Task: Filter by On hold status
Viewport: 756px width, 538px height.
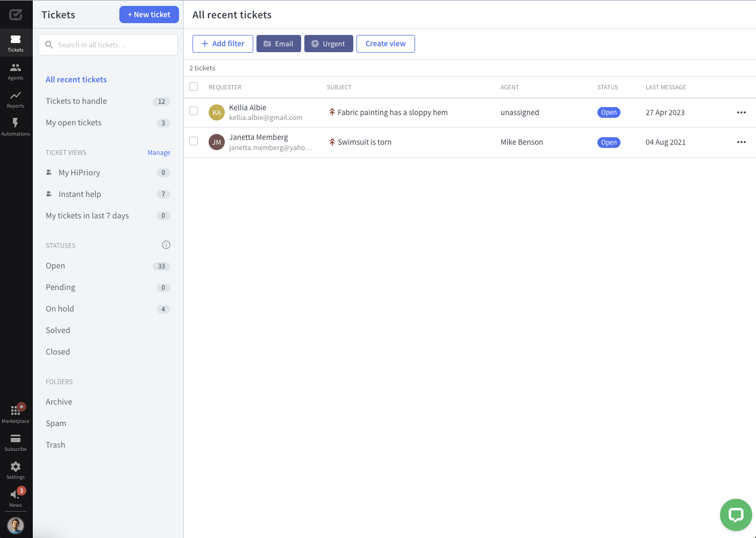Action: coord(108,309)
